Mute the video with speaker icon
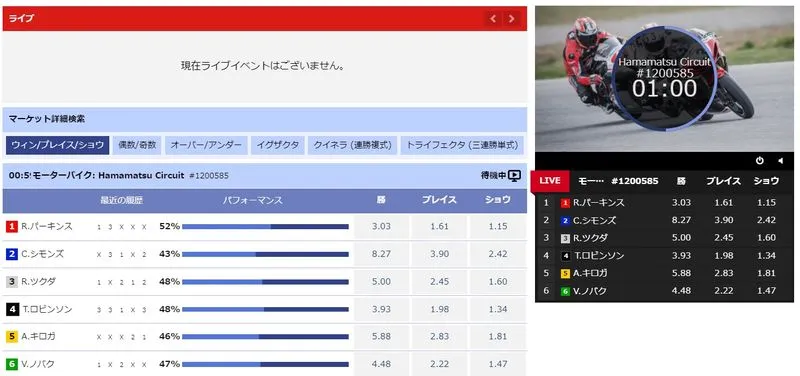Viewport: 800px width, 376px height. click(x=781, y=161)
